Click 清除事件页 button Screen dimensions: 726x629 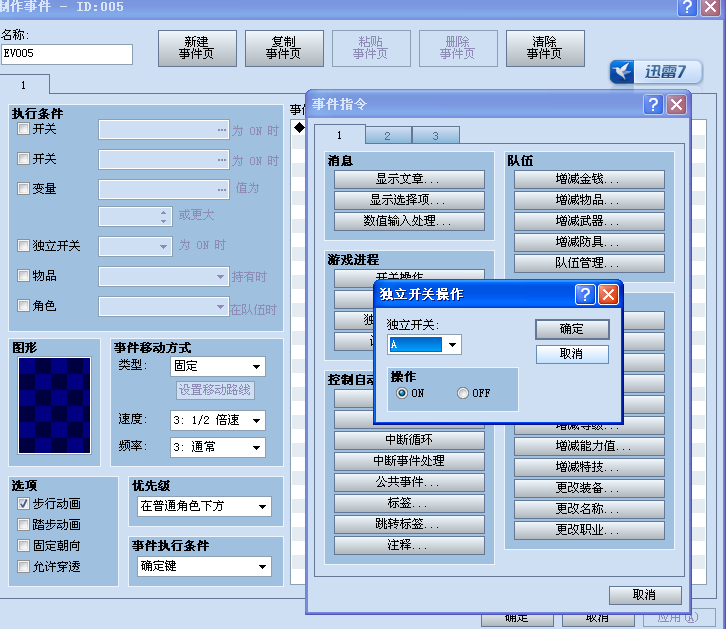coord(545,48)
